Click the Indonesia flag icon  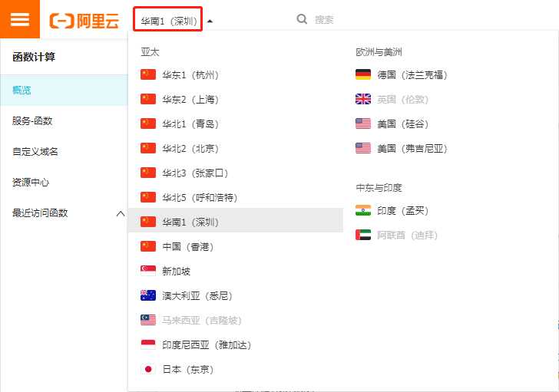point(148,344)
